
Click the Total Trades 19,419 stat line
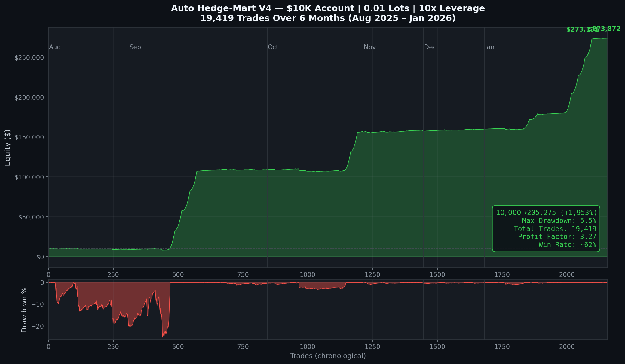555,229
